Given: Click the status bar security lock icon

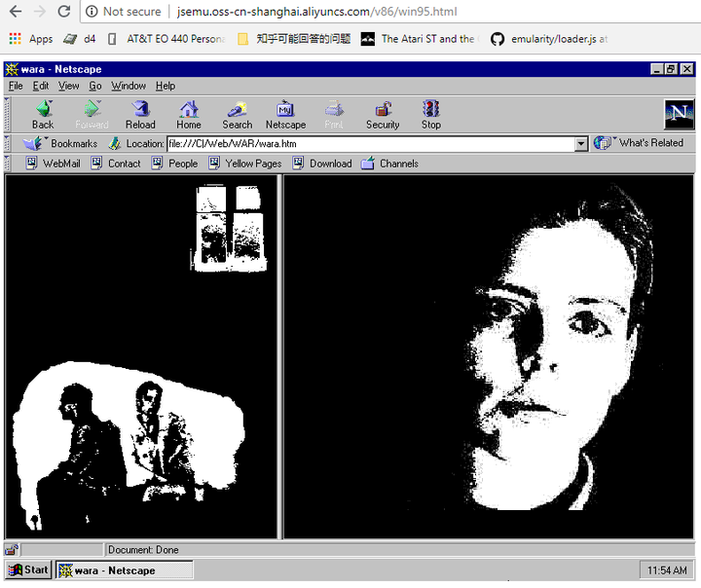Looking at the screenshot, I should click(x=12, y=550).
